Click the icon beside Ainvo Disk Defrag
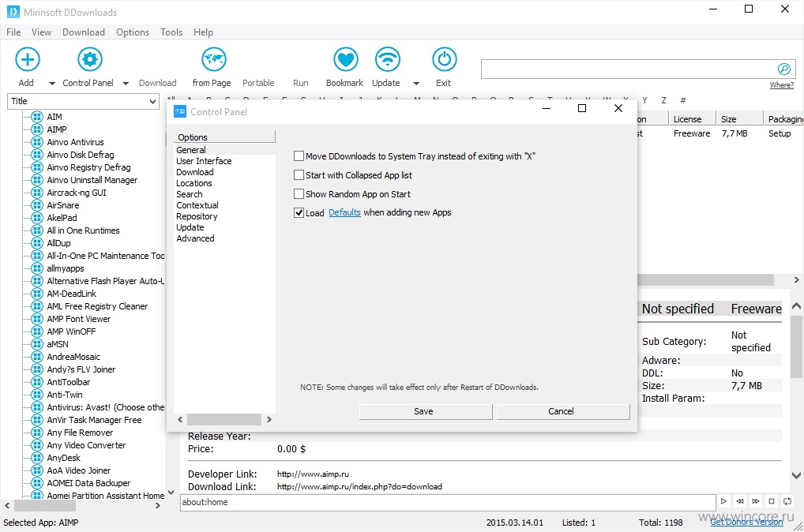 [37, 155]
